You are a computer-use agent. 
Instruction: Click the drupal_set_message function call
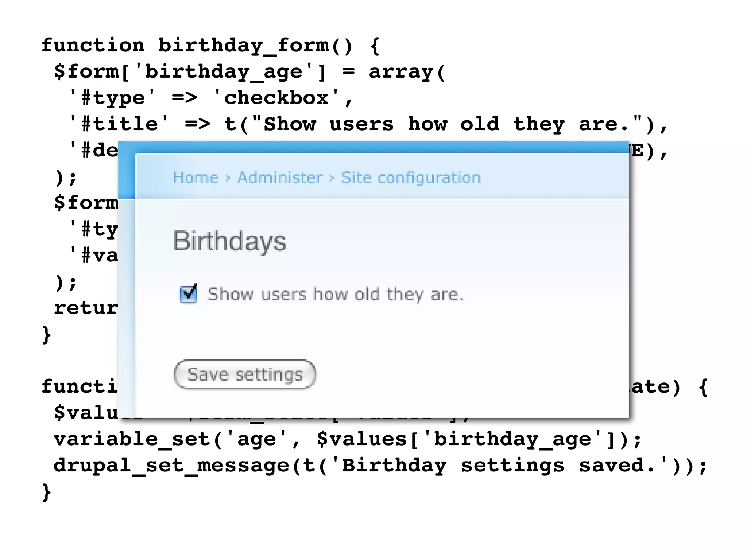click(x=171, y=466)
